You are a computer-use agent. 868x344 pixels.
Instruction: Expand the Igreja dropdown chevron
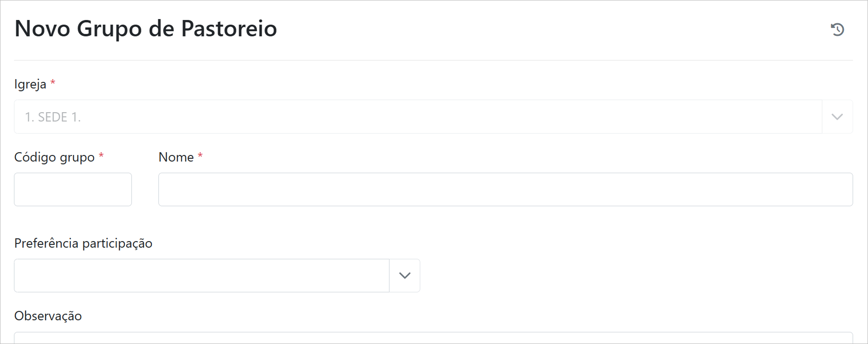(x=837, y=117)
